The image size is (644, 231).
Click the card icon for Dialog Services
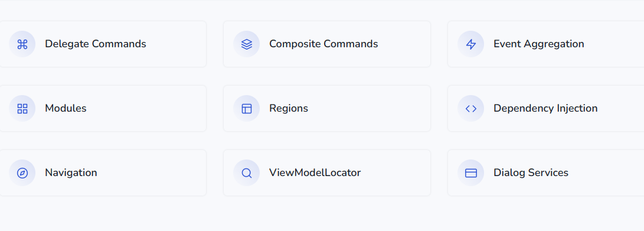pyautogui.click(x=470, y=173)
